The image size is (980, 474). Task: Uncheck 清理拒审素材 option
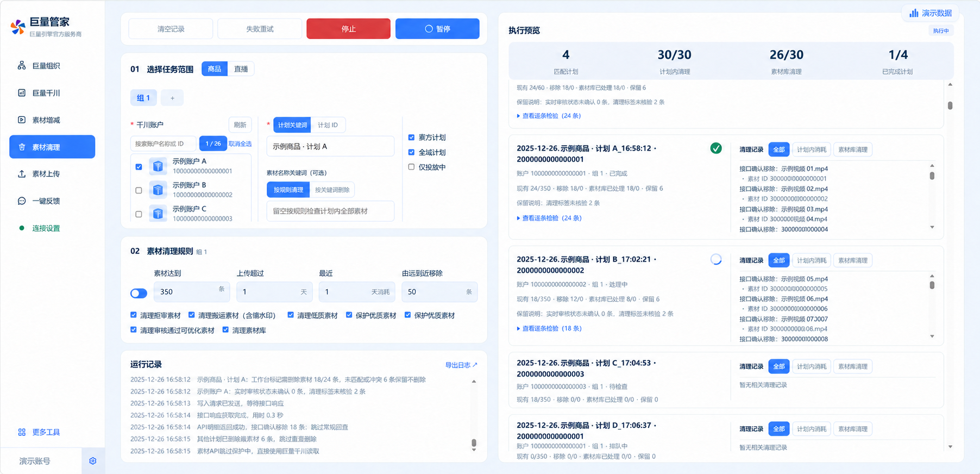pyautogui.click(x=134, y=315)
